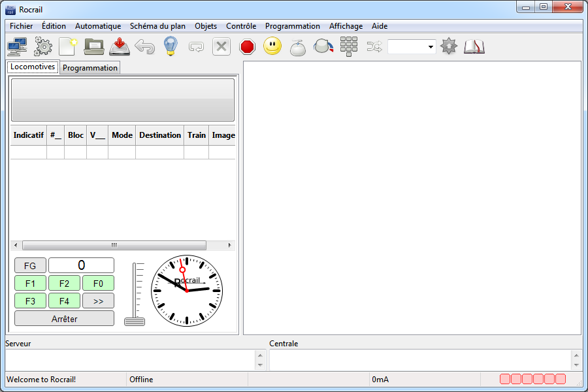
Task: Toggle F4 locomotive function
Action: point(64,301)
